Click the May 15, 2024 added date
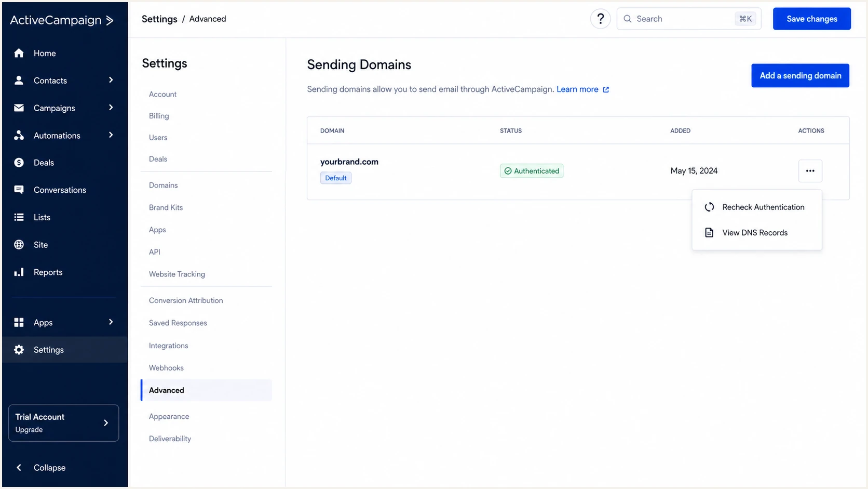868x489 pixels. click(x=694, y=171)
